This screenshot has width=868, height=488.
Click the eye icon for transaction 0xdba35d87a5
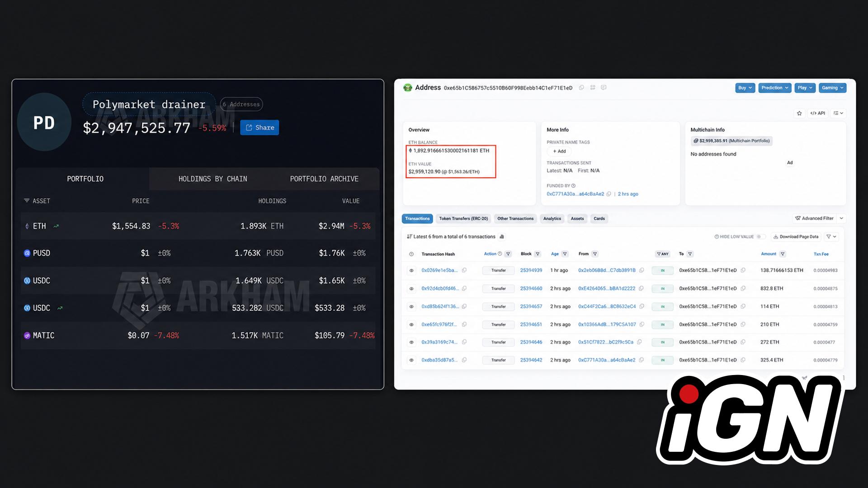(411, 360)
